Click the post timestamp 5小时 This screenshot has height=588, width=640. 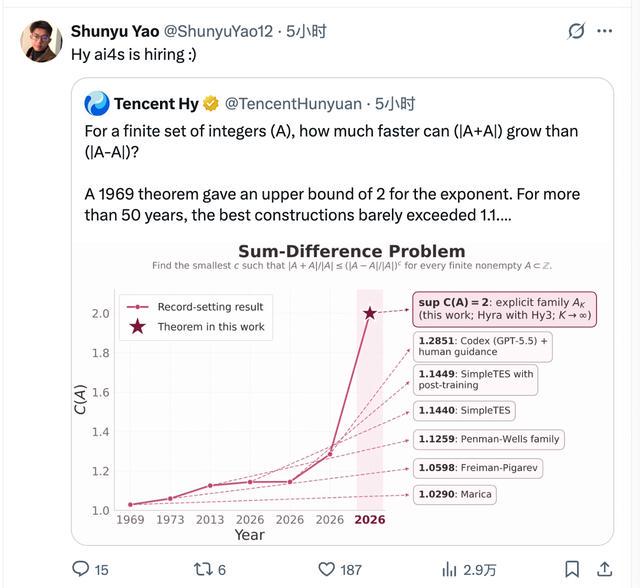(x=306, y=31)
